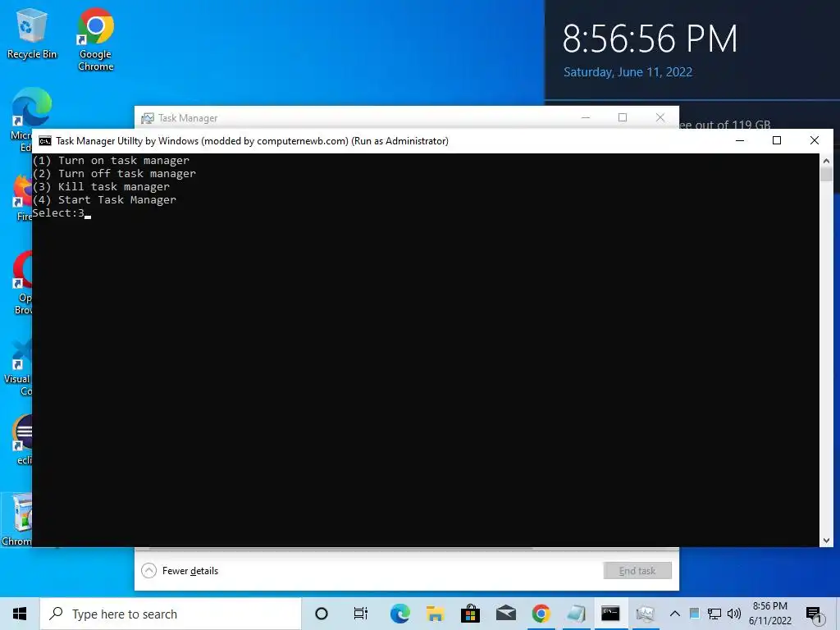Click the date Saturday, June 11, 2022 widget
This screenshot has height=630, width=840.
(628, 72)
